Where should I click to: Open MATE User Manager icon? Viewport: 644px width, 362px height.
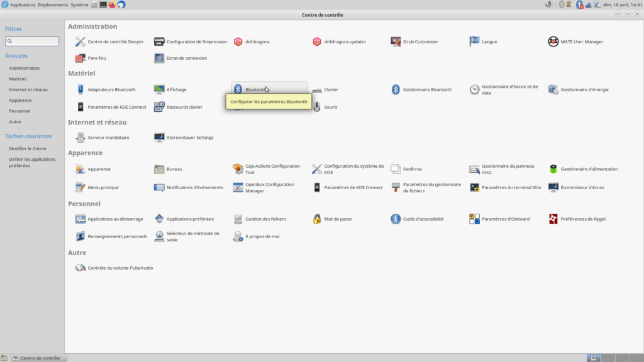point(553,41)
